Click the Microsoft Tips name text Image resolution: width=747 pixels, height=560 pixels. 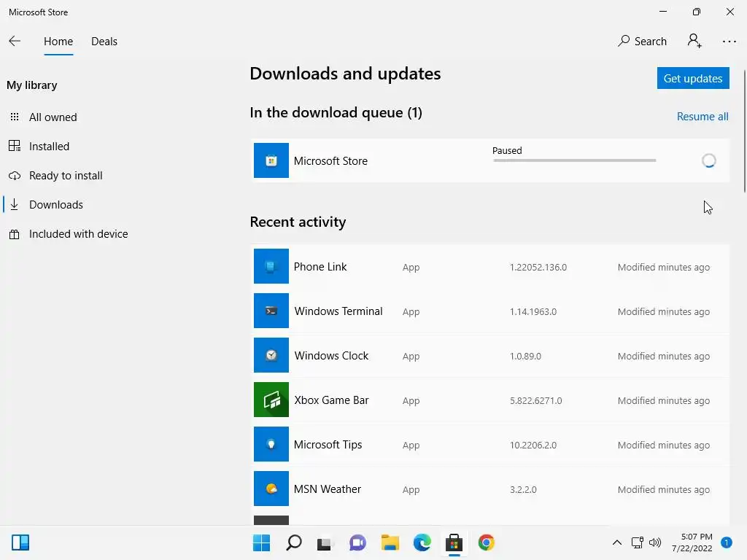(x=328, y=445)
